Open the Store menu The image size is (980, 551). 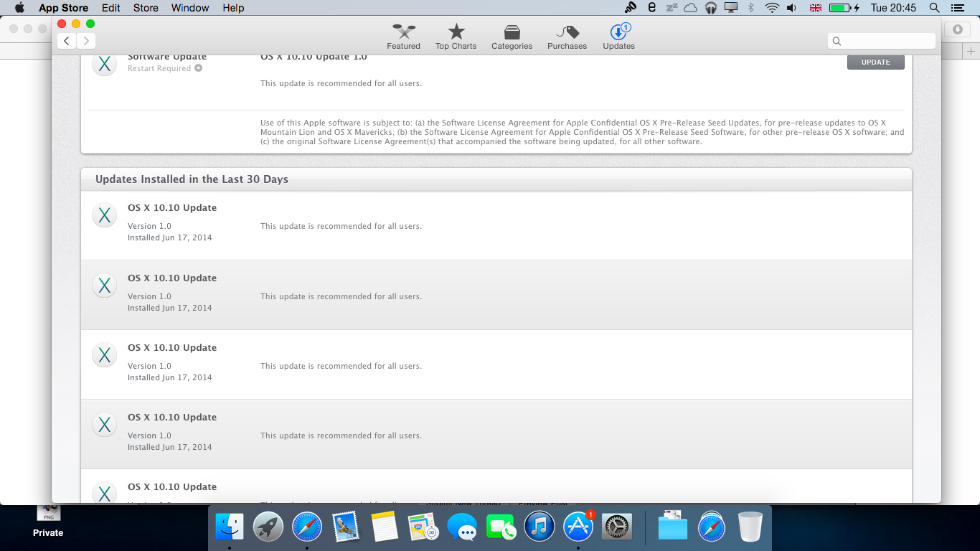pos(146,8)
